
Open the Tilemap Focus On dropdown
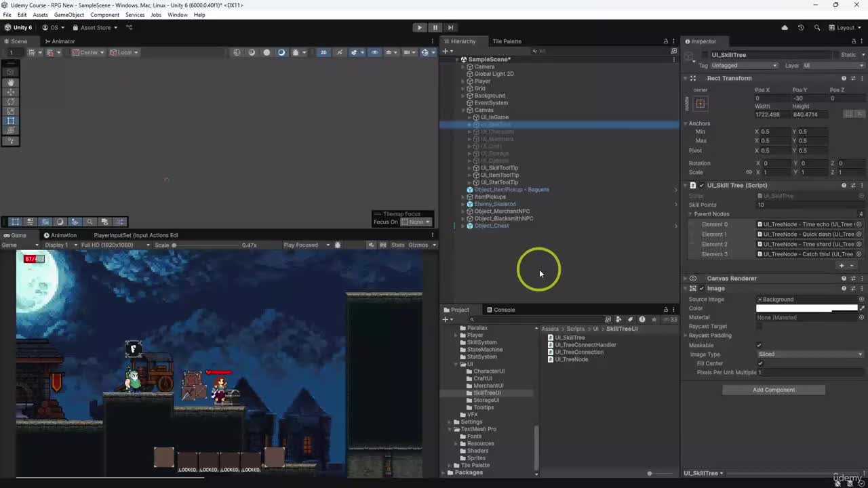[416, 222]
